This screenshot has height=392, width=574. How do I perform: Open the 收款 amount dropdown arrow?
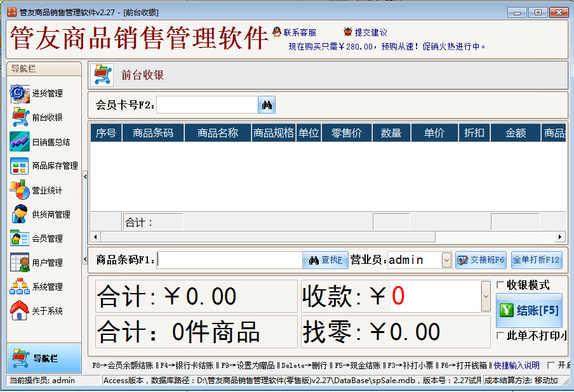pos(486,296)
